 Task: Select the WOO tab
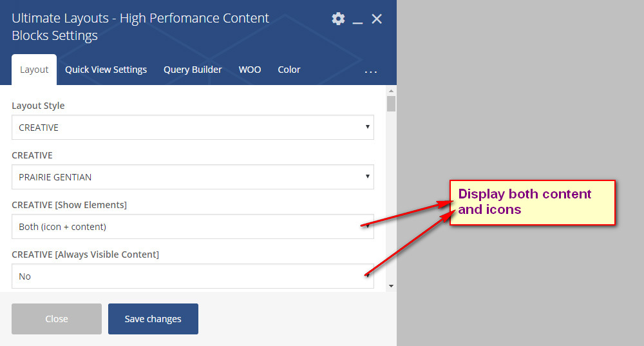coord(250,70)
